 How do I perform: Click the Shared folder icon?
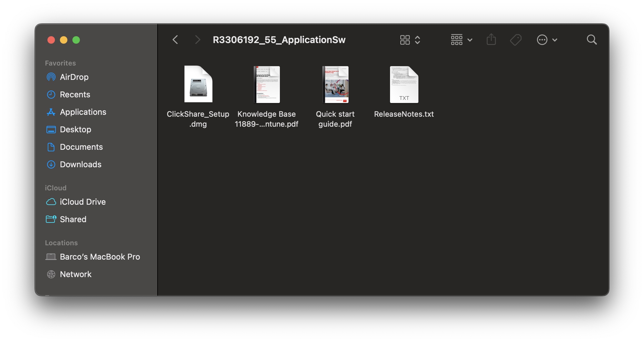[51, 219]
